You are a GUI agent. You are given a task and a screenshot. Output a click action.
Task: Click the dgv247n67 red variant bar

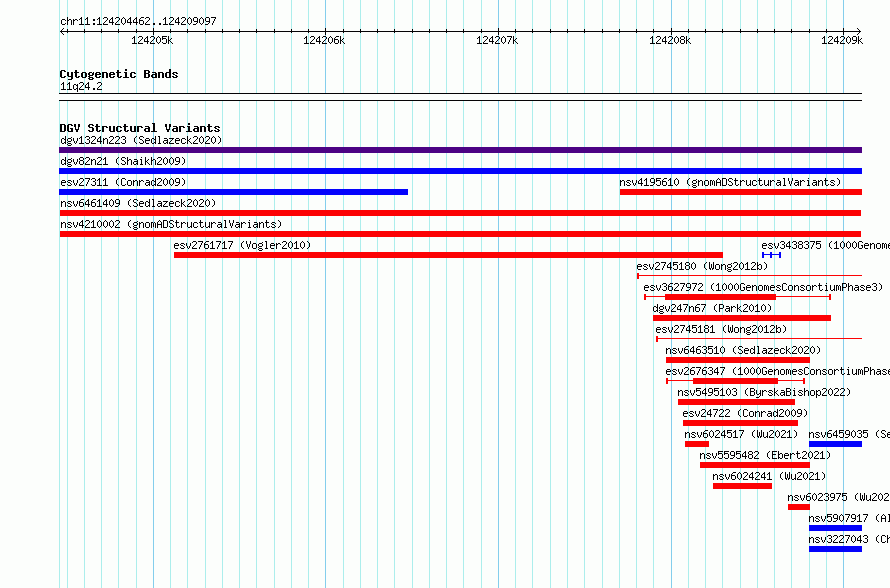click(742, 318)
